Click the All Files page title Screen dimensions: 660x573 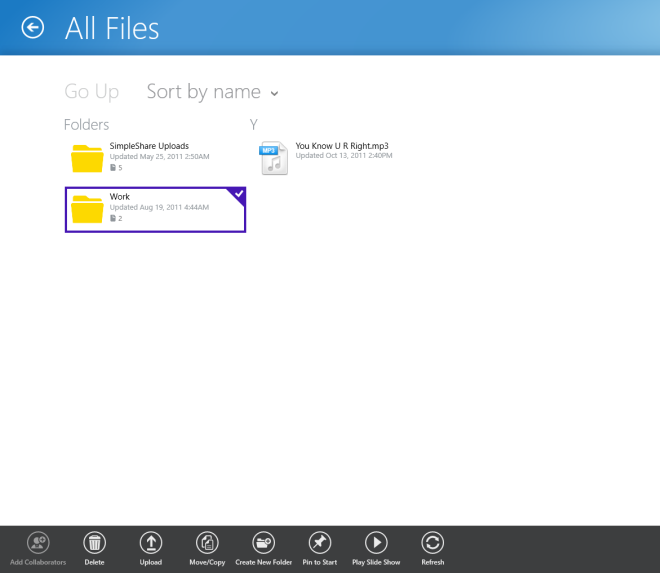pos(112,28)
